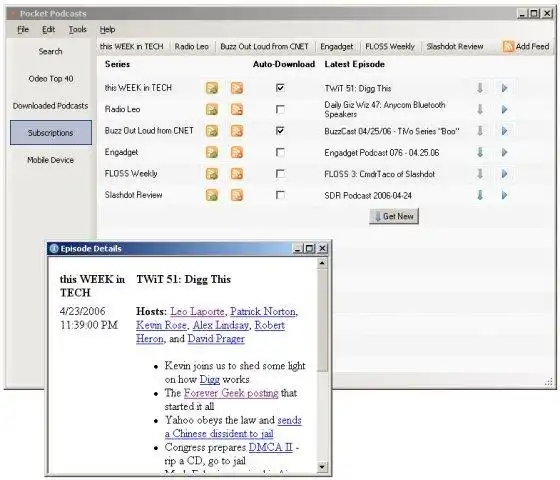Select Buzz Out Loud from CNET top tab
This screenshot has height=480, width=560.
264,46
